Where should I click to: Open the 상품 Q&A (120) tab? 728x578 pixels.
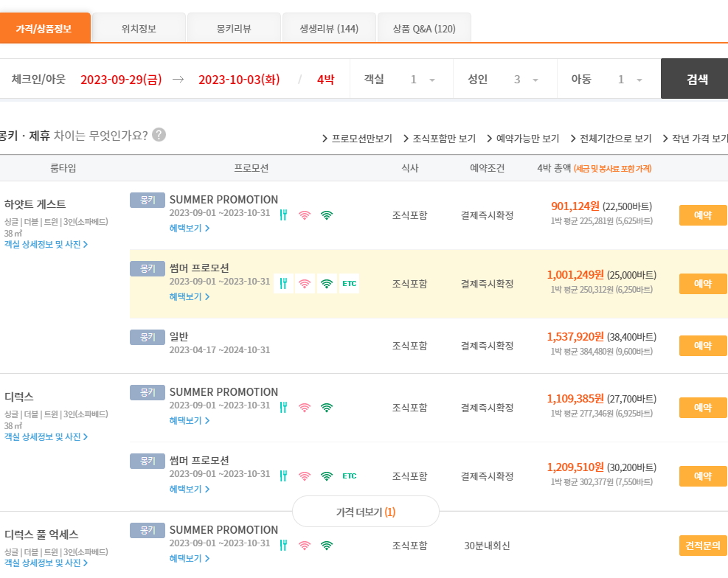tap(424, 29)
